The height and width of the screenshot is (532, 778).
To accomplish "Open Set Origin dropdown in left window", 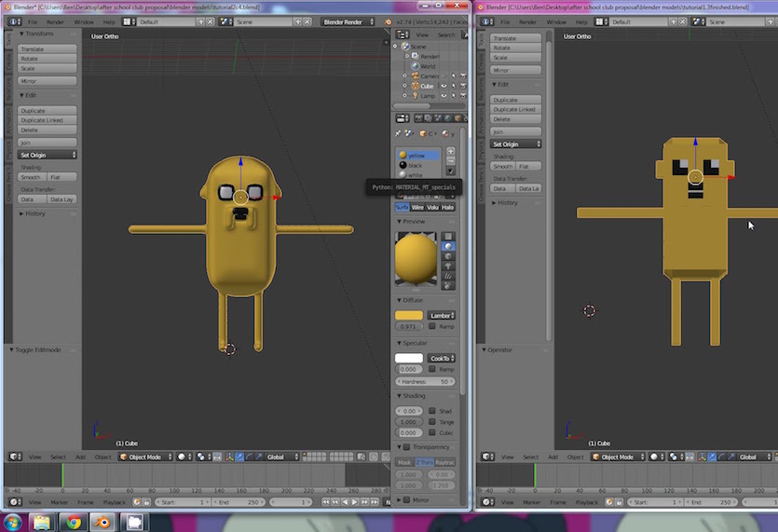I will [x=48, y=155].
